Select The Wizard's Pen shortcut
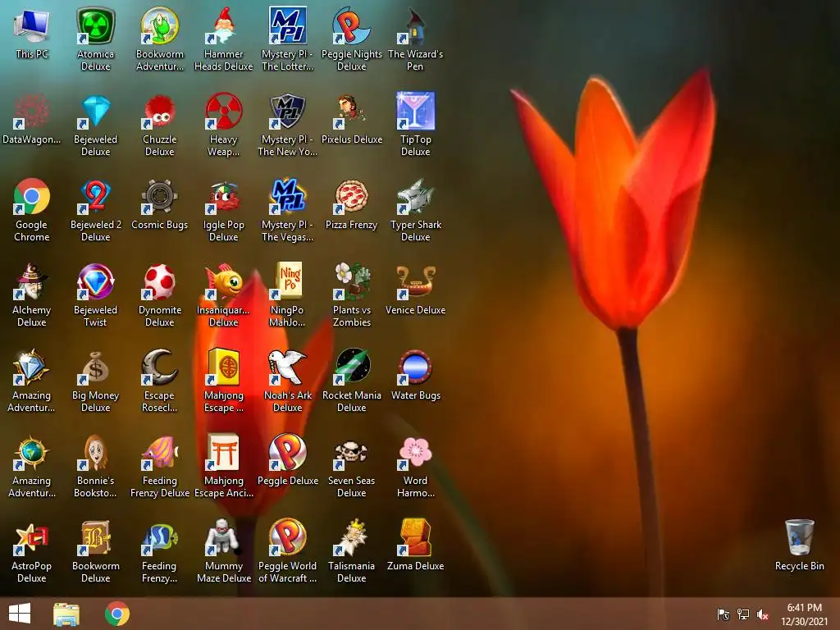The height and width of the screenshot is (630, 840). pos(415,25)
